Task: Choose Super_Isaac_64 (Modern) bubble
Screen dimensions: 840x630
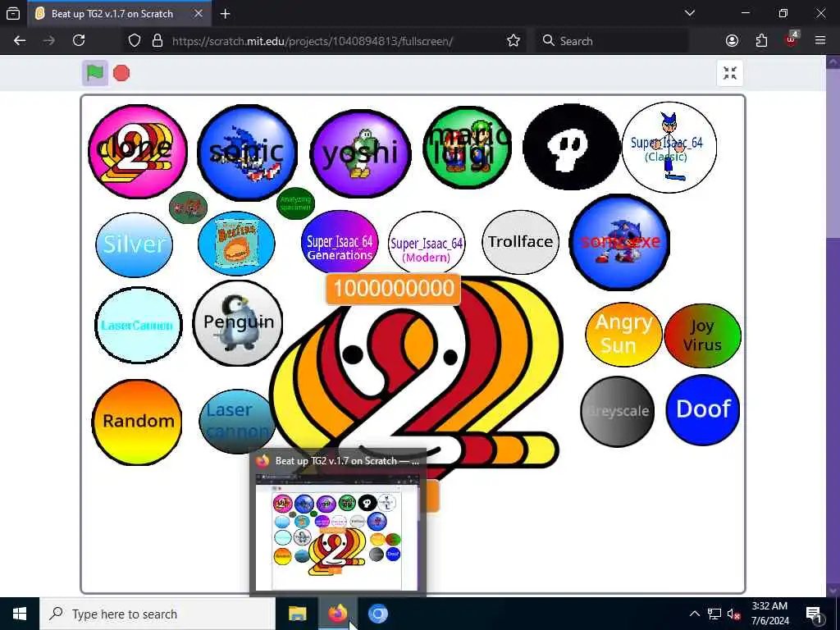Action: 427,244
